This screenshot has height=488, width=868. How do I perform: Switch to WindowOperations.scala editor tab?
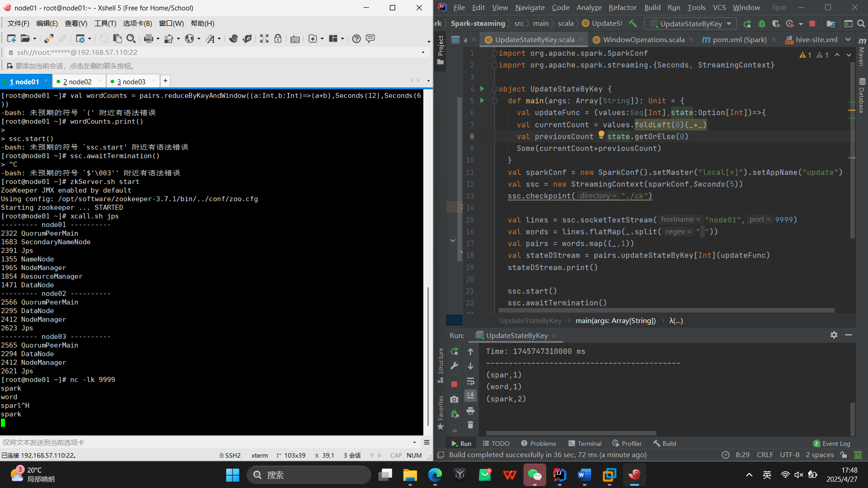click(643, 39)
